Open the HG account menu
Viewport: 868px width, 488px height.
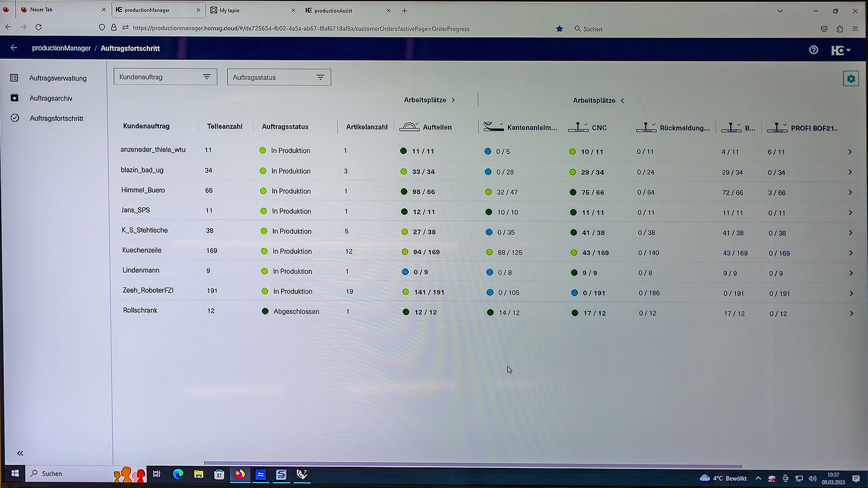click(x=840, y=50)
